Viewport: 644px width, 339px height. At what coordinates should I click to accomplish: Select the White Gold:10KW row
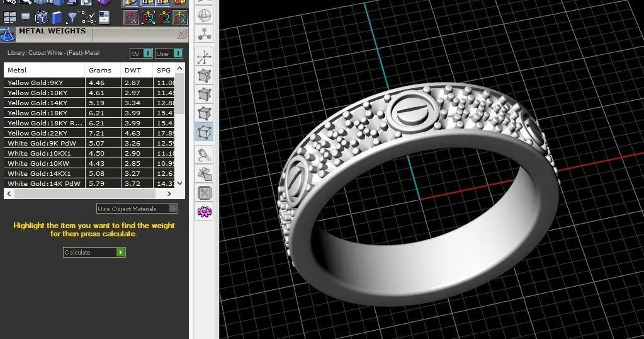coord(89,163)
